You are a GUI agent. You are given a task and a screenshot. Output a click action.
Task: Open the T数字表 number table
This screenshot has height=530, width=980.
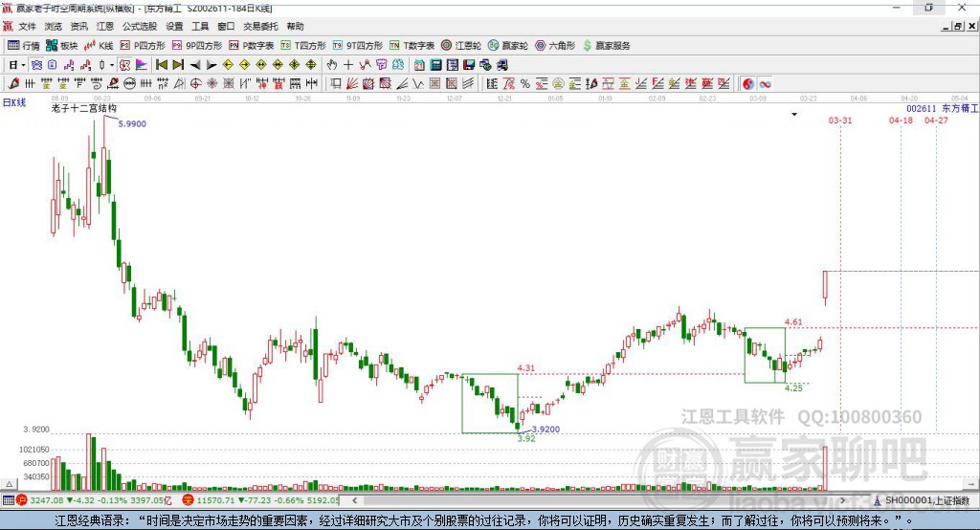tap(412, 46)
